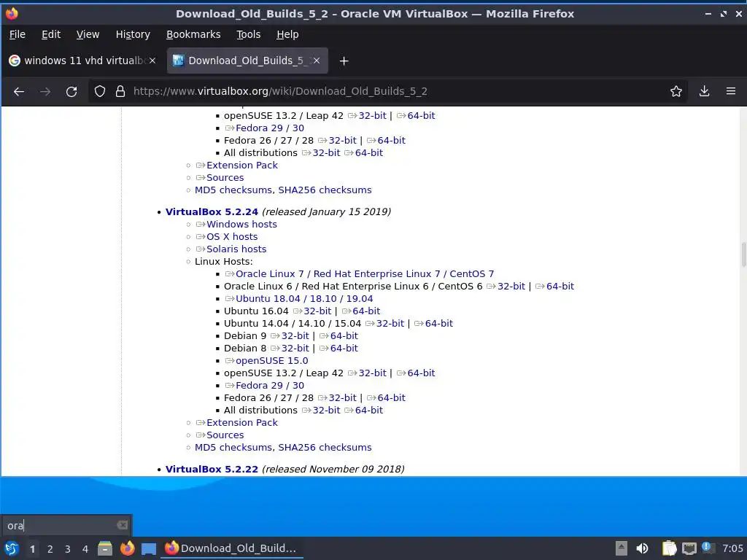This screenshot has width=747, height=560.
Task: Open openSUSE 15.0 download link
Action: tap(271, 360)
